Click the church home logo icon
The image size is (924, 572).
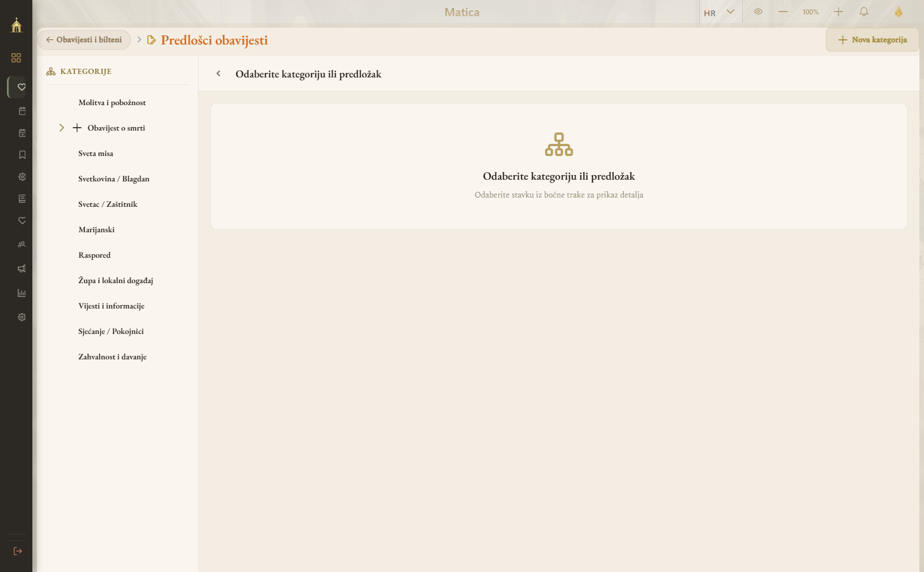coord(16,25)
